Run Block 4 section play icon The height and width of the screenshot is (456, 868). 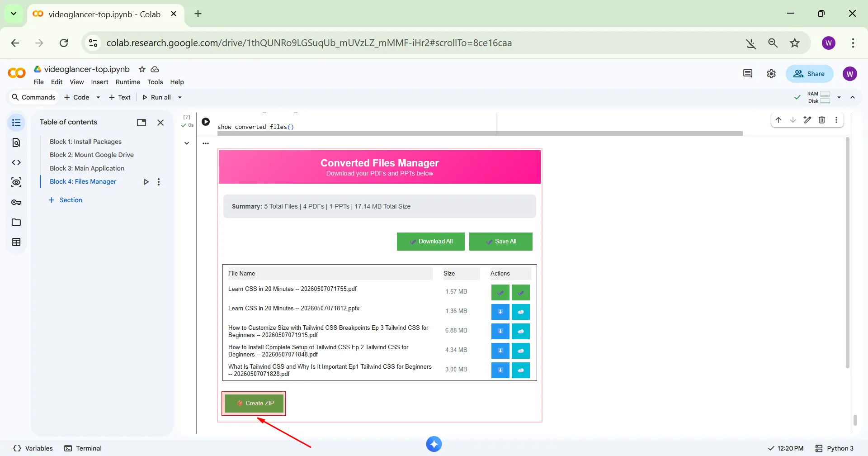[146, 182]
